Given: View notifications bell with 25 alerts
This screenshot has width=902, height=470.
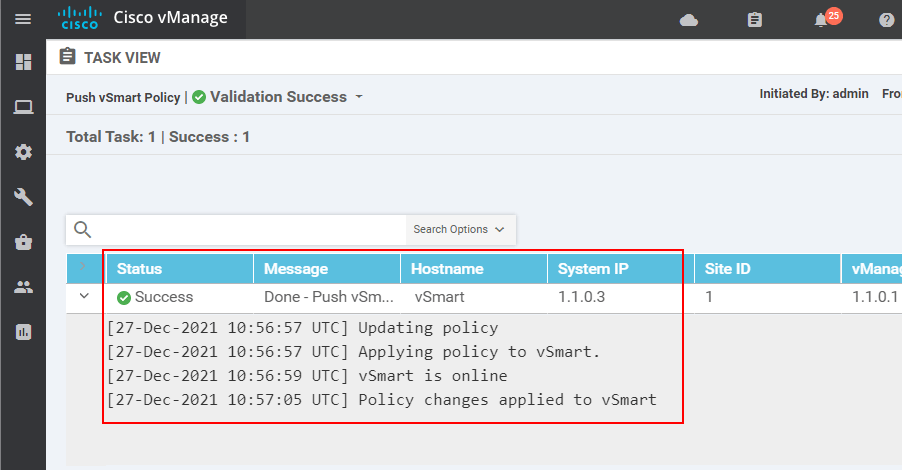Looking at the screenshot, I should click(822, 20).
